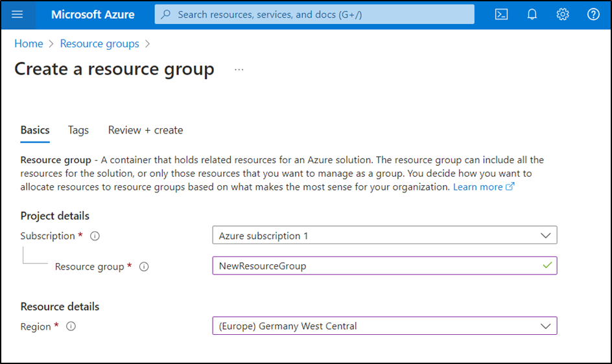Screen dimensions: 612x364
Task: Open the notifications bell
Action: pos(532,14)
